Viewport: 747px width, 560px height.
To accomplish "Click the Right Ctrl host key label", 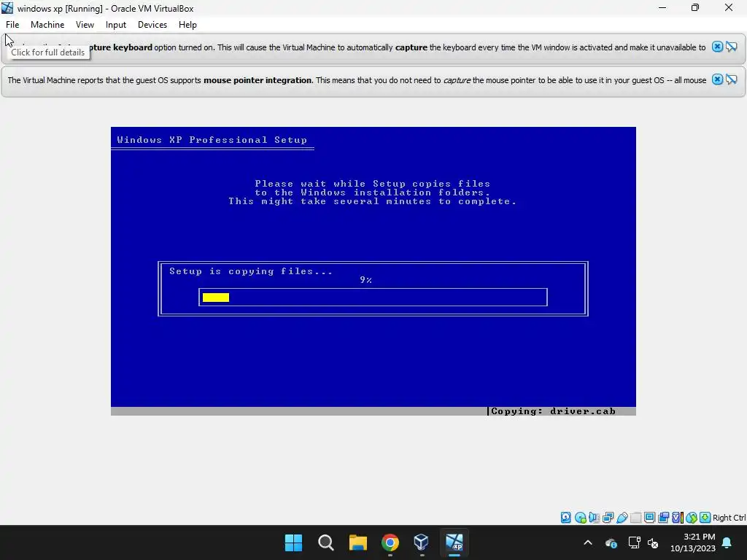I will point(729,518).
